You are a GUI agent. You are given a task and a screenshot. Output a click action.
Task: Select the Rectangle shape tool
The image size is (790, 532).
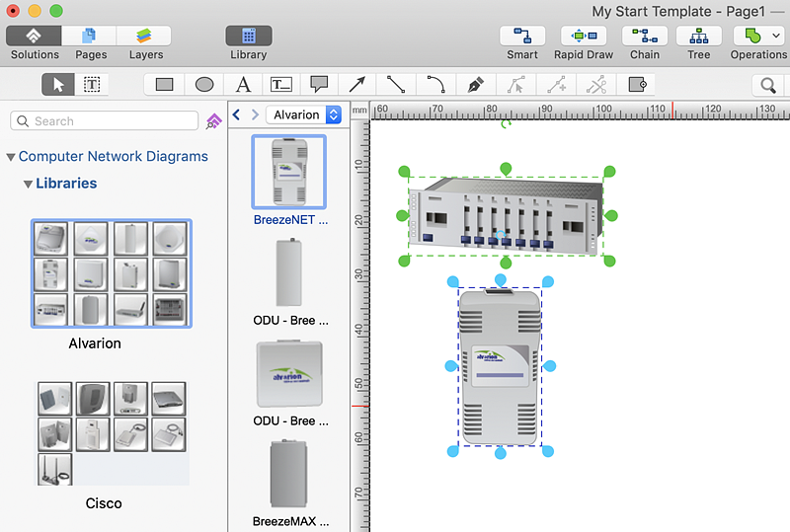coord(165,85)
